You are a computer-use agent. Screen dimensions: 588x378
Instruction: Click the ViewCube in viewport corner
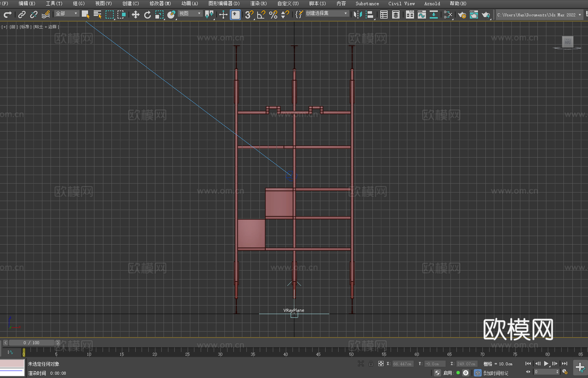(x=567, y=42)
